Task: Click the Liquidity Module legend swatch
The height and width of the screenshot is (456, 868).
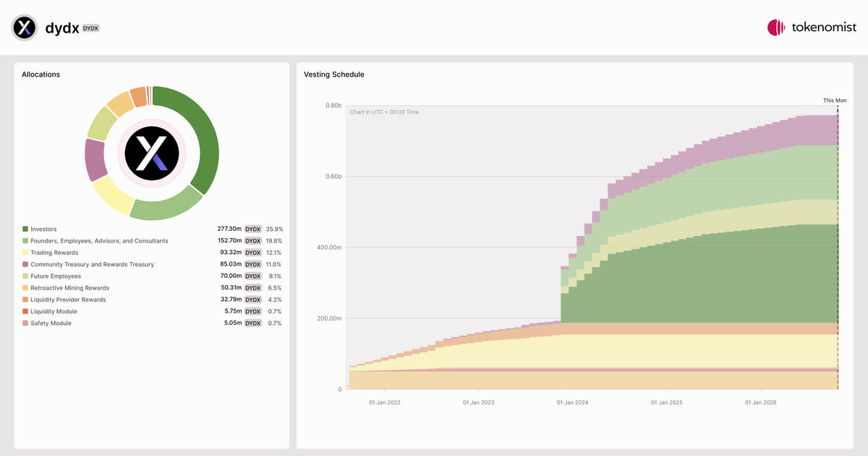Action: point(25,312)
